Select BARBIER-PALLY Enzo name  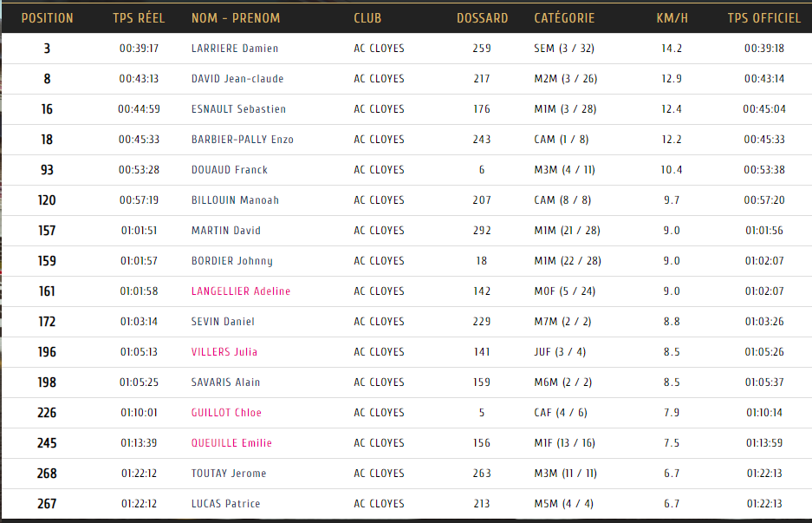pos(243,140)
